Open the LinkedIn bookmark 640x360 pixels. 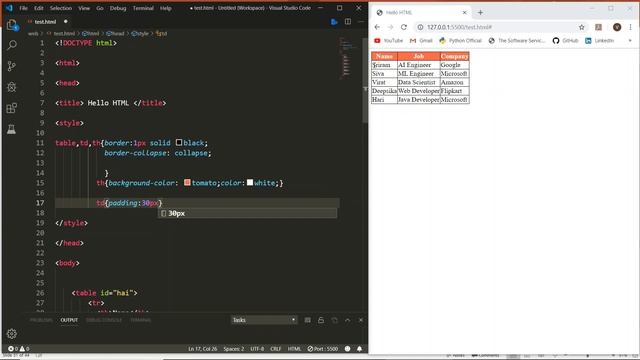click(600, 40)
